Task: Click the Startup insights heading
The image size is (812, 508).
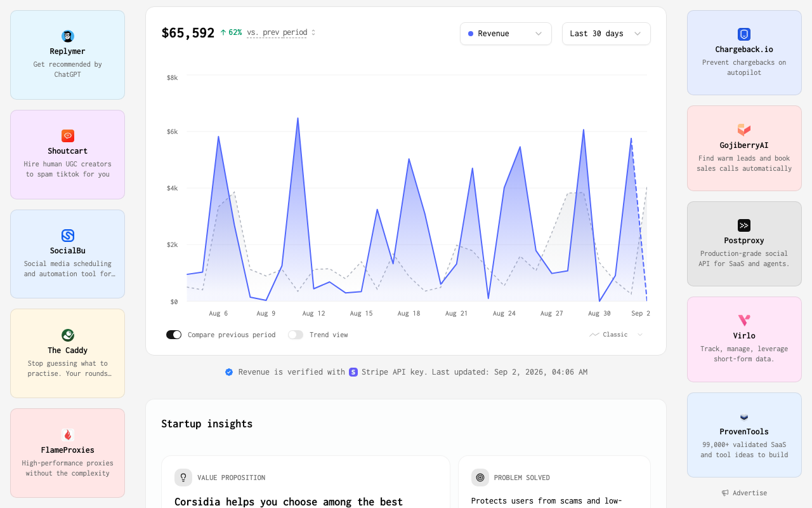Action: [207, 424]
